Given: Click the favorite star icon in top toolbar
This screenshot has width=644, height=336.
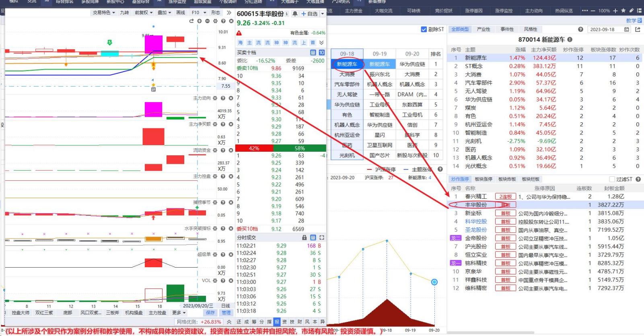Looking at the screenshot, I should 623,10.
